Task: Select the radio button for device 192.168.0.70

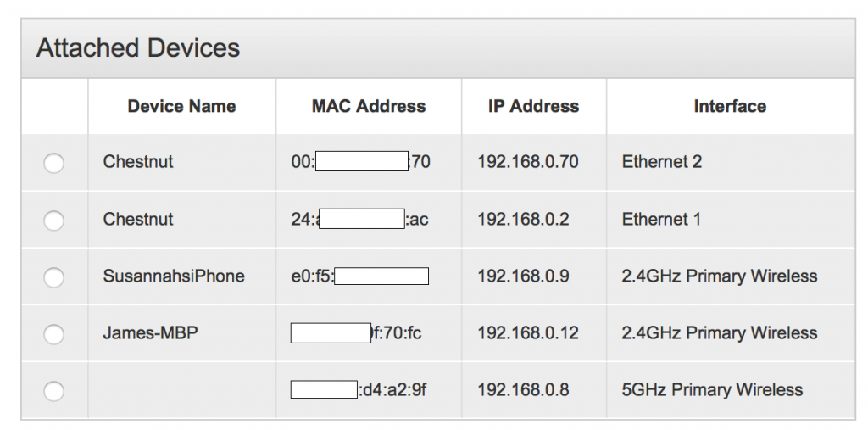Action: tap(53, 163)
